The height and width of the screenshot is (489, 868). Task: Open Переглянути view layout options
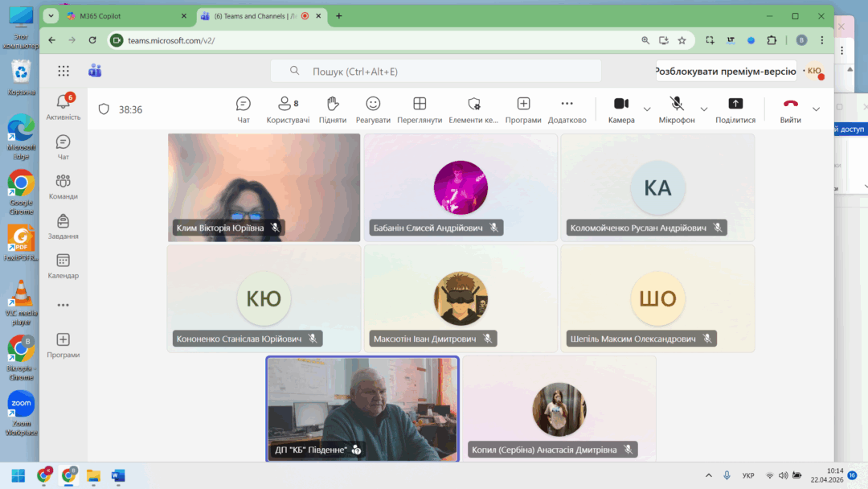420,109
